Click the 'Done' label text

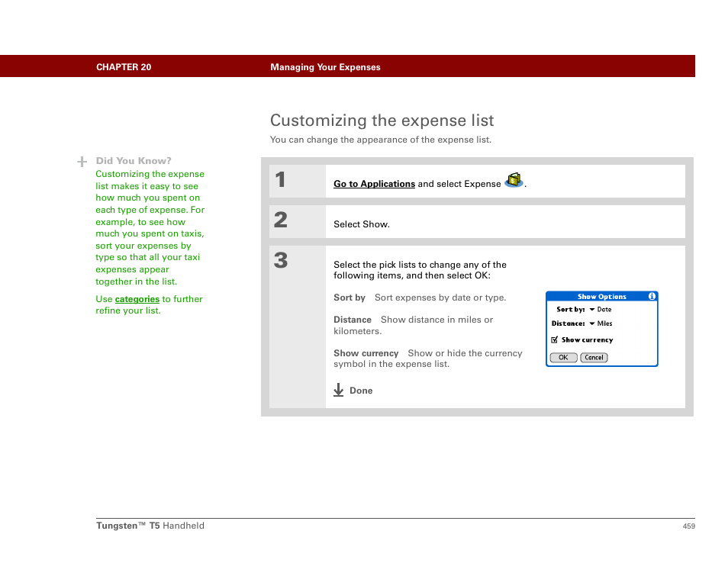pyautogui.click(x=361, y=391)
